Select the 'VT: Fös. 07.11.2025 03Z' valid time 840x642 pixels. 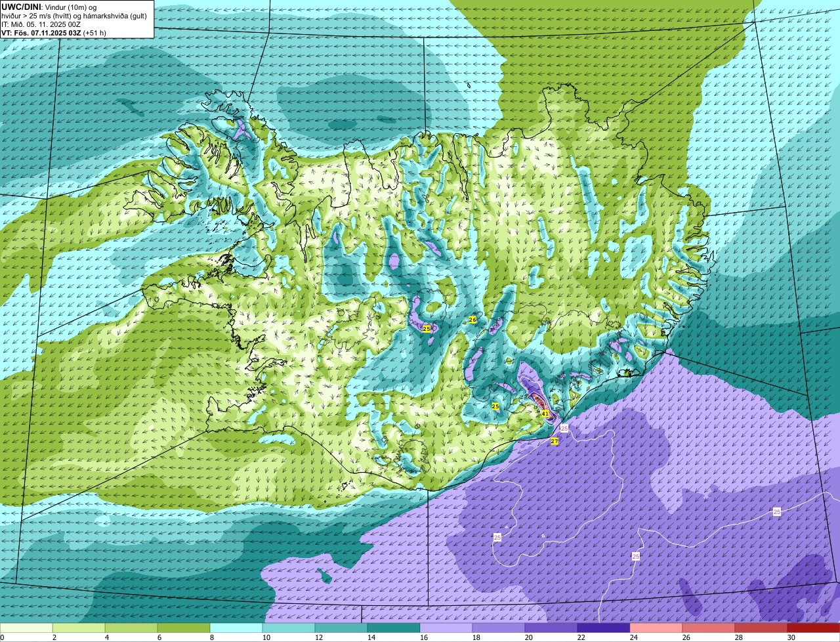pyautogui.click(x=41, y=33)
